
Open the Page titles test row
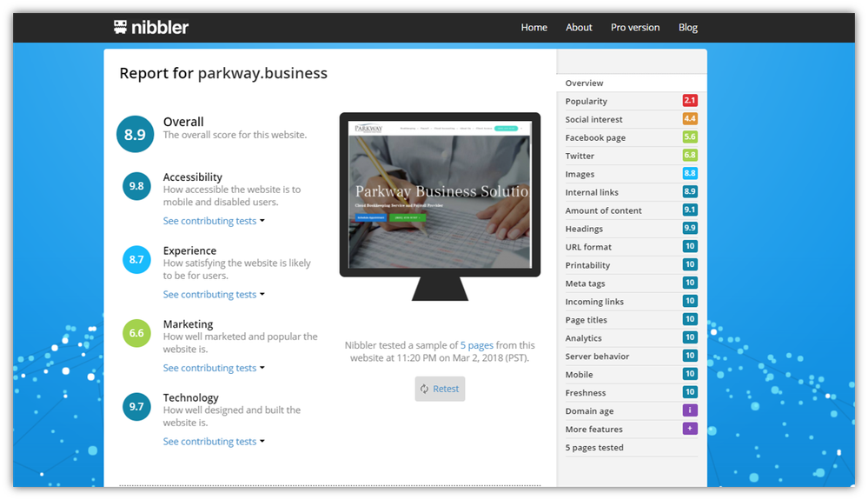pyautogui.click(x=632, y=320)
